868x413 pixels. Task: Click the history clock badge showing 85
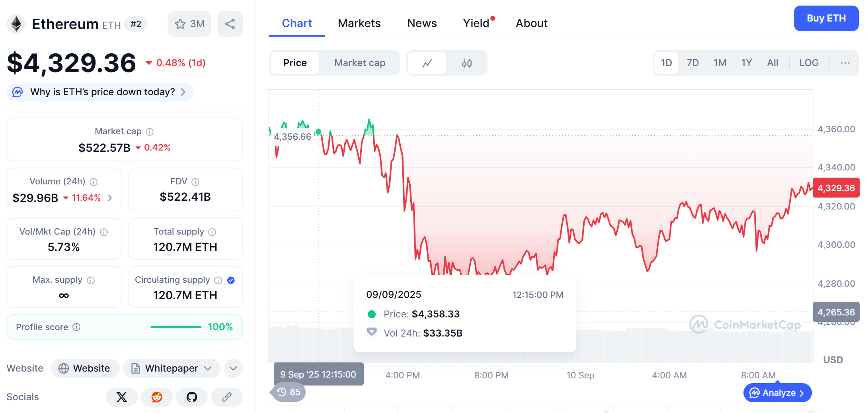(x=289, y=392)
